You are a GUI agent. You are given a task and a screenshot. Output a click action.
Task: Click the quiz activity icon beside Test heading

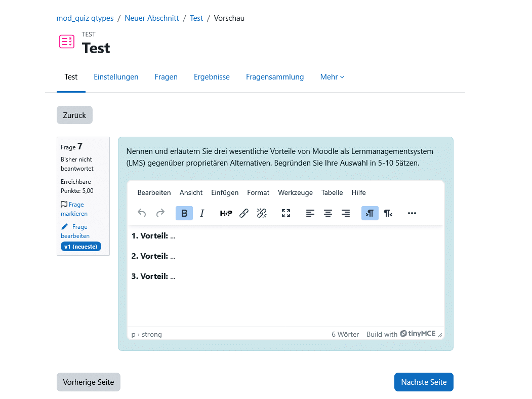[67, 42]
